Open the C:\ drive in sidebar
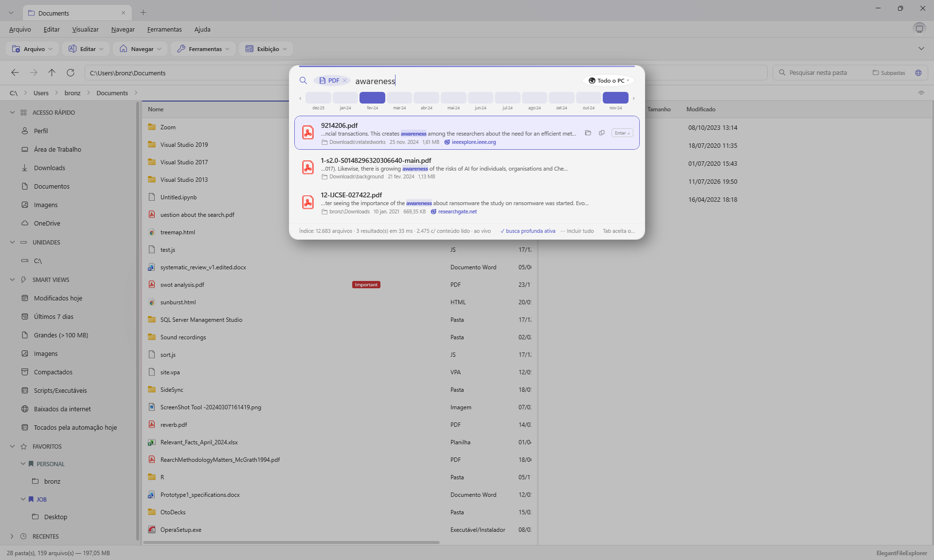The height and width of the screenshot is (560, 934). pos(38,261)
